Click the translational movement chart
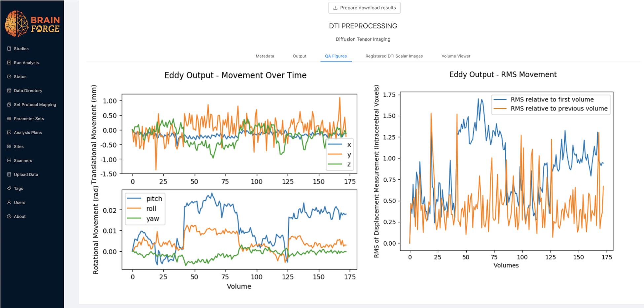This screenshot has height=308, width=644. pyautogui.click(x=239, y=134)
